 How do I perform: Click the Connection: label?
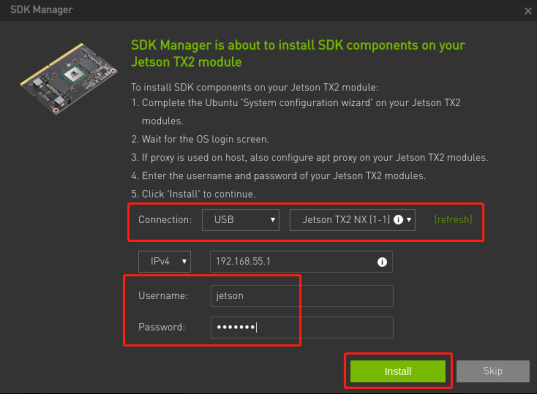pyautogui.click(x=165, y=220)
